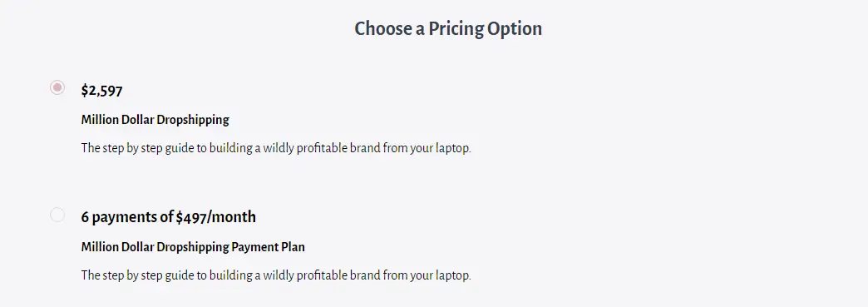868x307 pixels.
Task: Click the 6 payments of $497/month label
Action: (168, 216)
